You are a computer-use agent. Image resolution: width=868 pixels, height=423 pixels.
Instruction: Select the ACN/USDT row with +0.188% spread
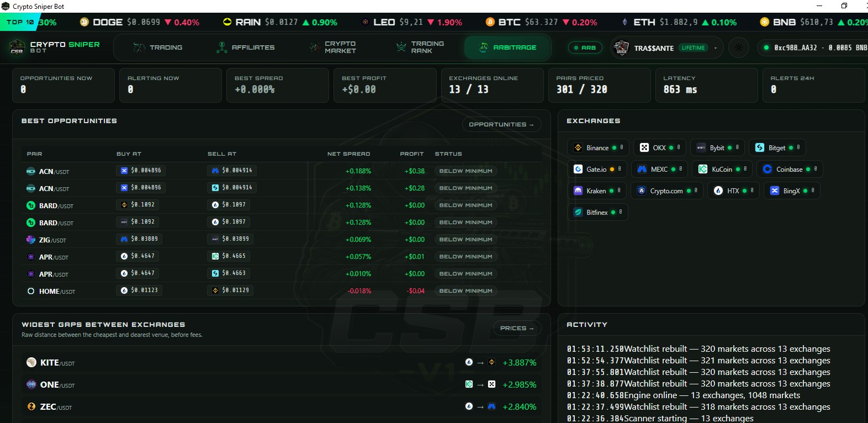(x=281, y=171)
